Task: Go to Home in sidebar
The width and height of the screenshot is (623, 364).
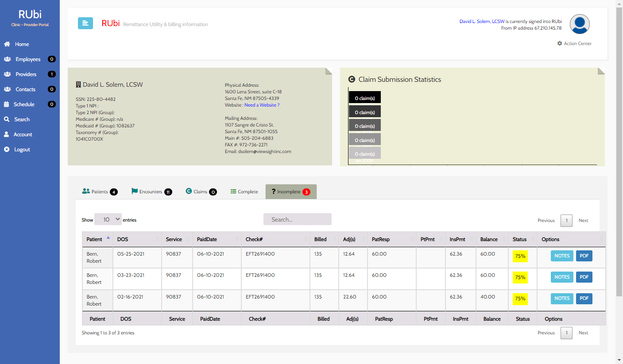Action: [22, 44]
